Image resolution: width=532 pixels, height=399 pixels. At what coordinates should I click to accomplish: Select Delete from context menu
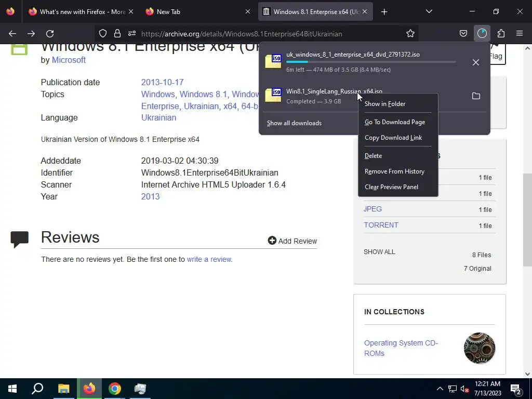pyautogui.click(x=398, y=156)
